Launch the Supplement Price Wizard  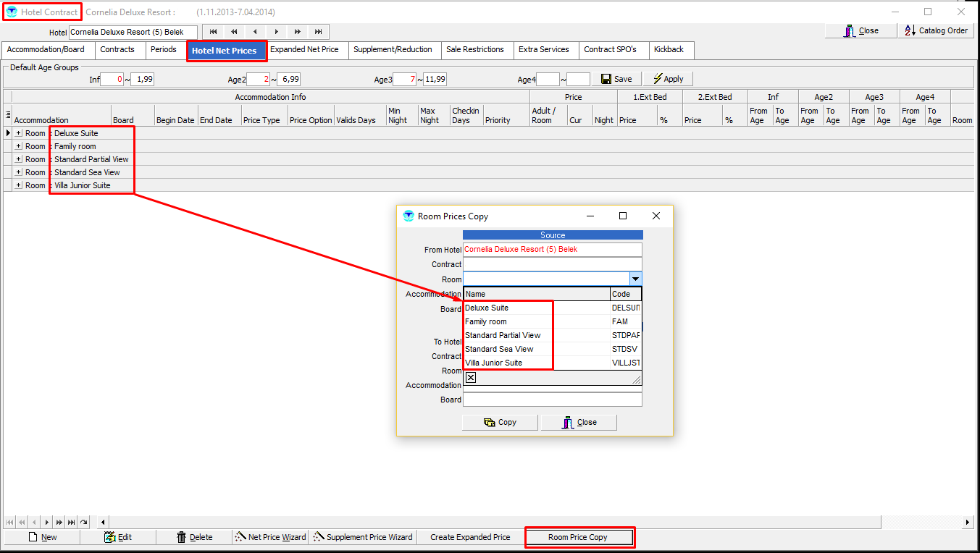pyautogui.click(x=362, y=537)
